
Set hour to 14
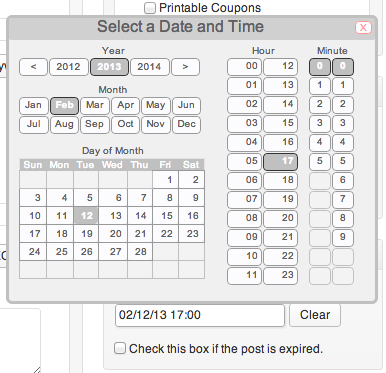point(281,105)
